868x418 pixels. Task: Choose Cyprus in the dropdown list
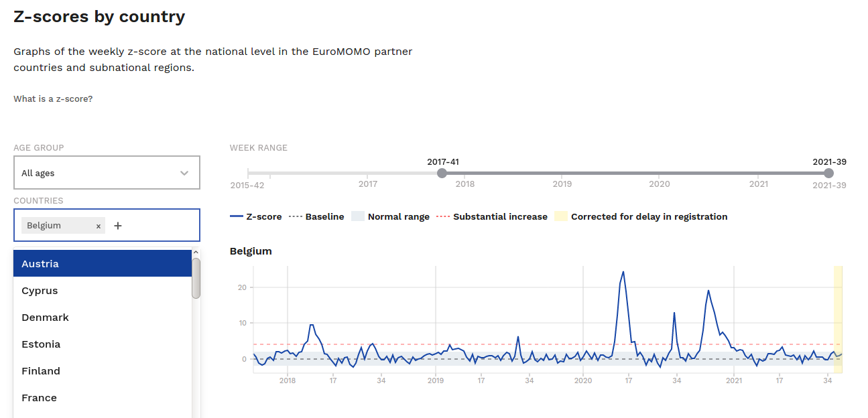(x=103, y=291)
